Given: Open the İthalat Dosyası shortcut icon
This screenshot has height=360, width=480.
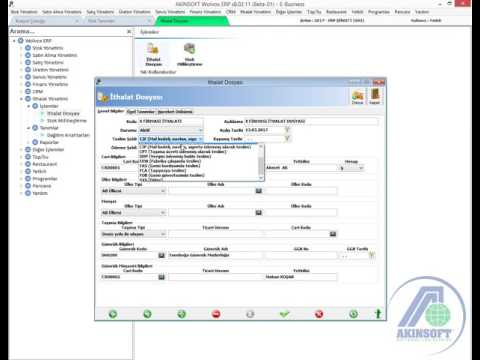Looking at the screenshot, I should [153, 54].
